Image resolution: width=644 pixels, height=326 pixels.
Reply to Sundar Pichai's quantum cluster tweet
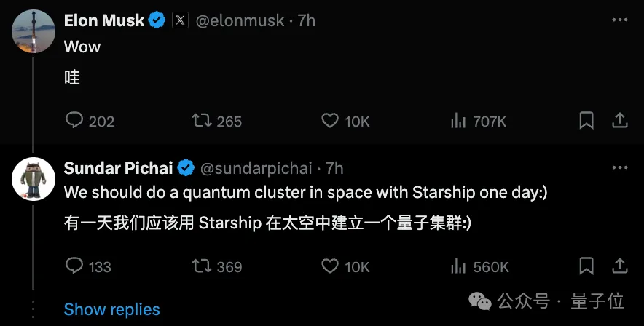click(74, 266)
